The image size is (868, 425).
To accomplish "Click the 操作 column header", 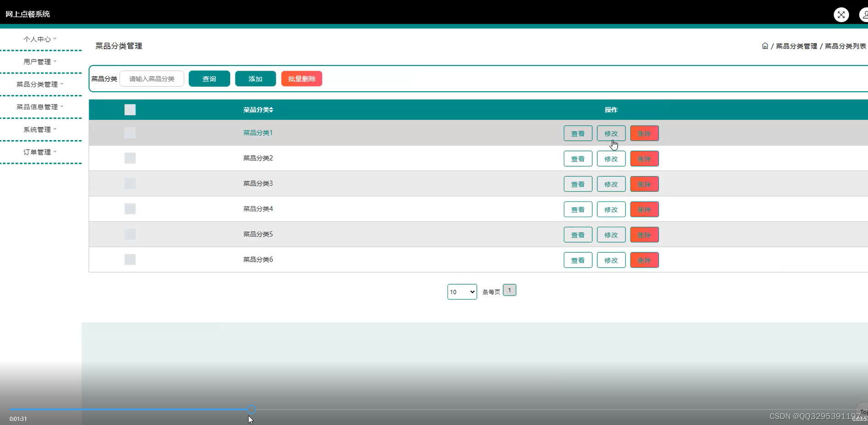I will click(x=611, y=110).
